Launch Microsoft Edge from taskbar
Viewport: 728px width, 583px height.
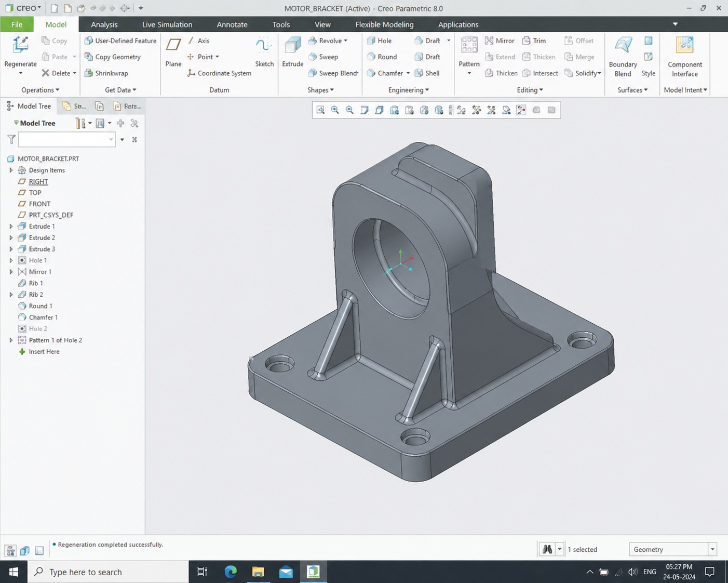(231, 572)
